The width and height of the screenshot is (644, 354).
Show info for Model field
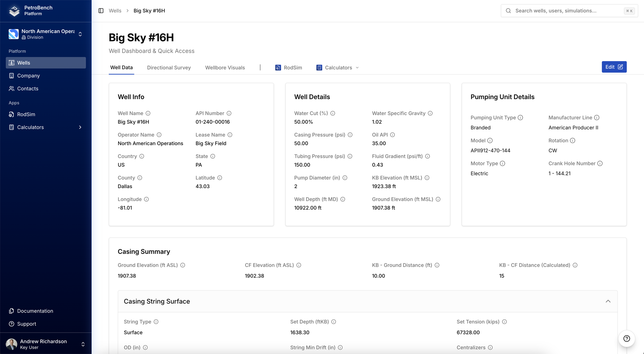click(490, 141)
